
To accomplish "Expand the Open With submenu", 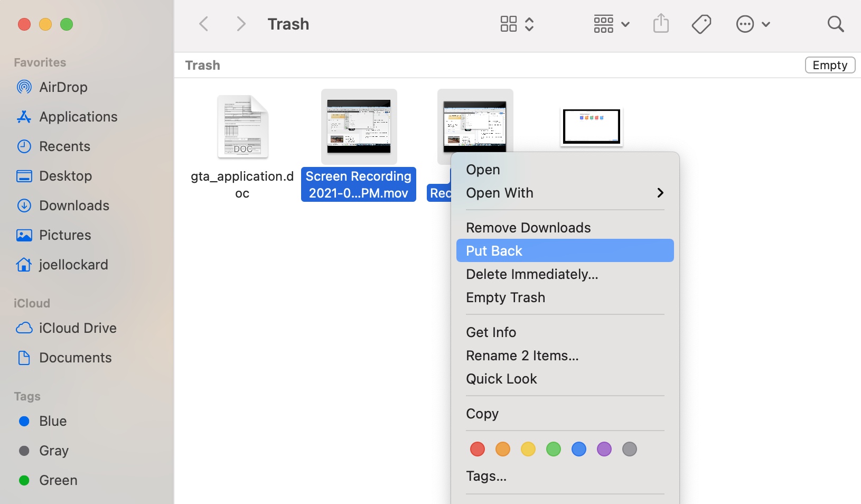I will coord(565,193).
